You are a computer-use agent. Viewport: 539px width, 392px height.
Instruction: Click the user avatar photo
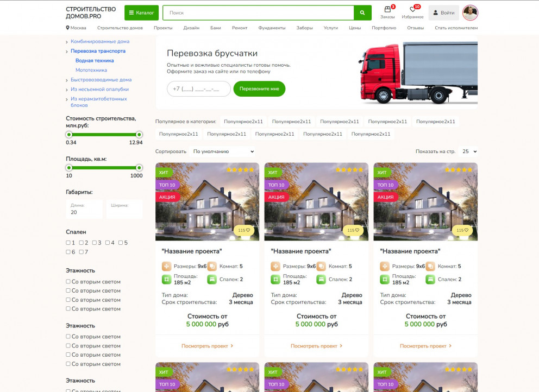coord(469,12)
